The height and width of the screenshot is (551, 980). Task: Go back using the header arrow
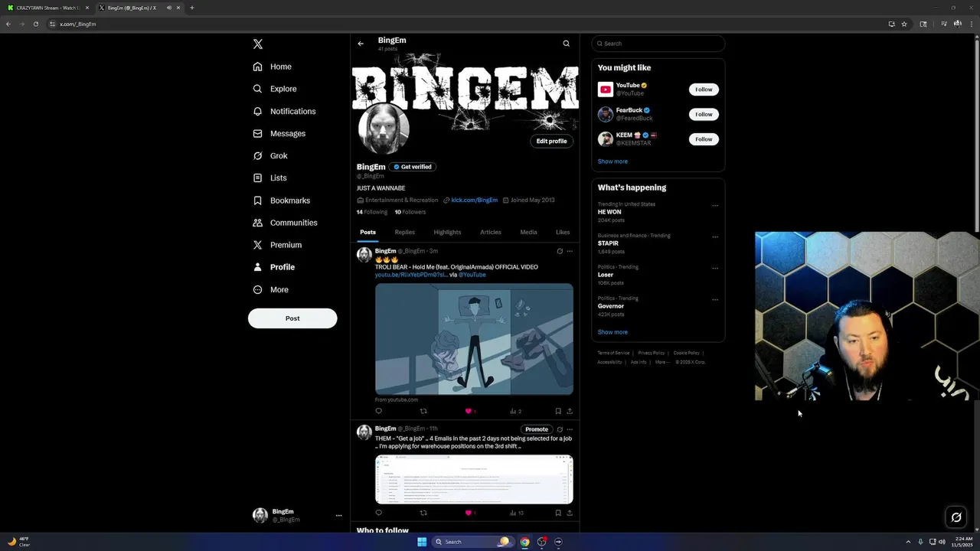click(361, 44)
